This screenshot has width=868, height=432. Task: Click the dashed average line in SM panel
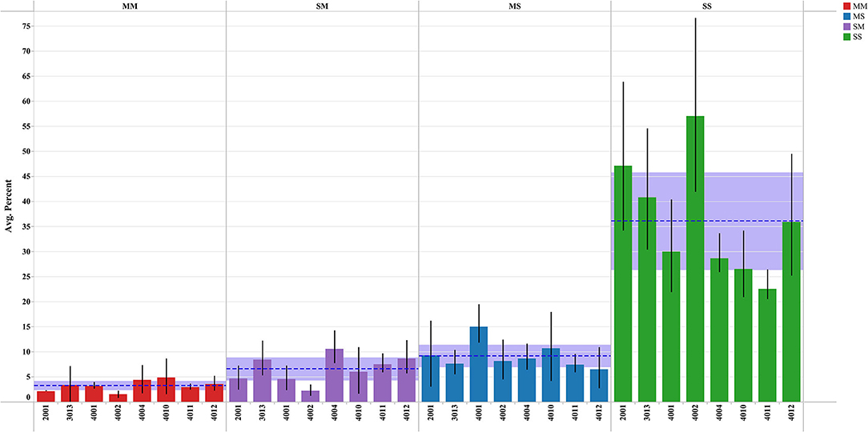click(322, 368)
